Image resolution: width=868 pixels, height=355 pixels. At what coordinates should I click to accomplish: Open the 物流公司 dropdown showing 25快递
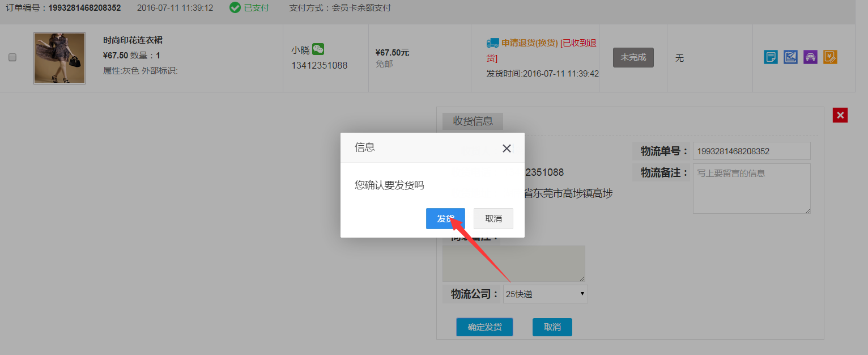[x=545, y=294]
